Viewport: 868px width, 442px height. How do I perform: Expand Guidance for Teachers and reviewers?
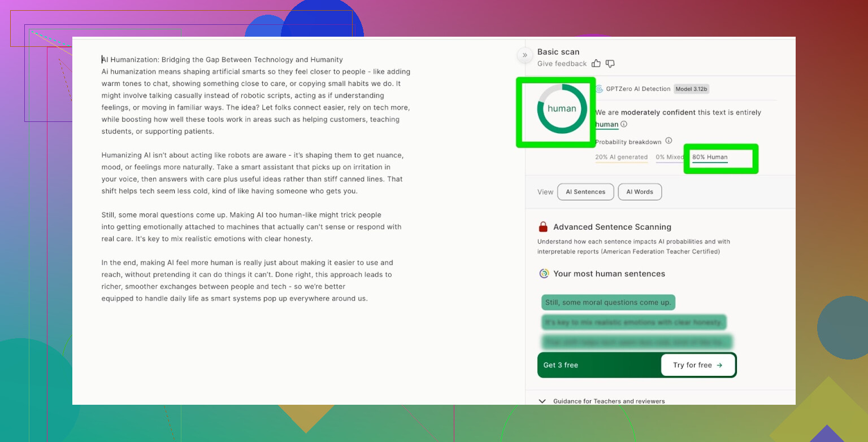(x=542, y=401)
